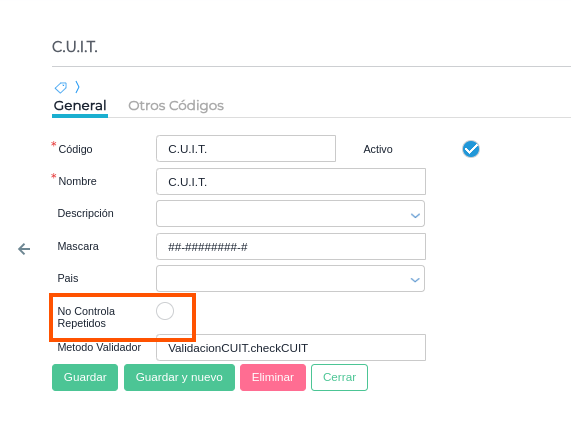Viewport: 571px width, 442px height.
Task: Open the Pais dropdown arrow
Action: [x=415, y=280]
